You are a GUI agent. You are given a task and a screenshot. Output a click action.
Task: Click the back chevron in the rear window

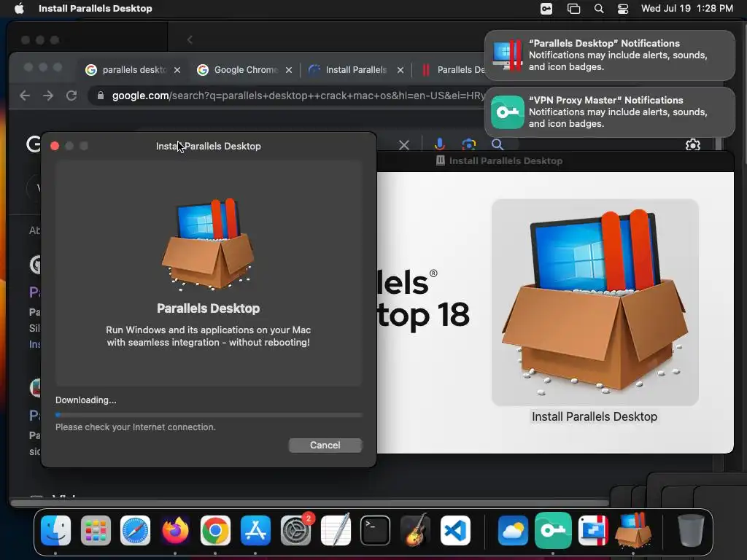[x=190, y=40]
